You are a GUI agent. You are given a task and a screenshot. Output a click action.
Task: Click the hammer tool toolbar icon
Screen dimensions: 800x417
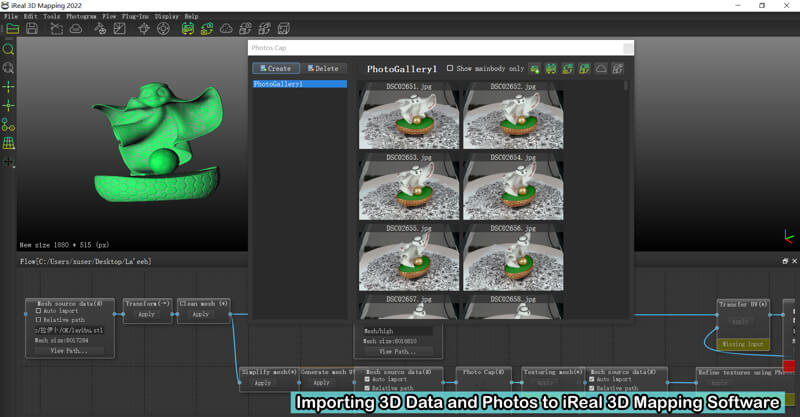coord(100,29)
